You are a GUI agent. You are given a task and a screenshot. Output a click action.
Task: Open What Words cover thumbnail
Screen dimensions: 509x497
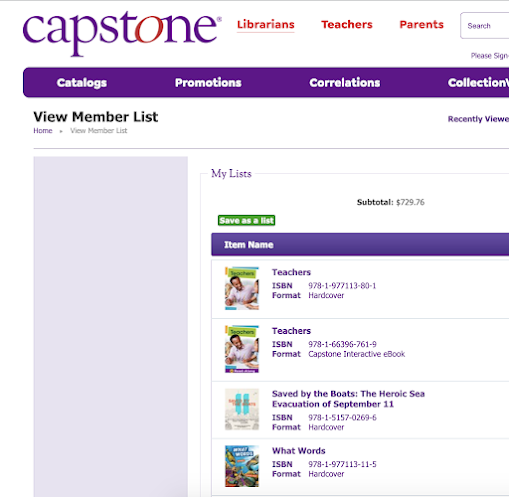click(x=242, y=466)
